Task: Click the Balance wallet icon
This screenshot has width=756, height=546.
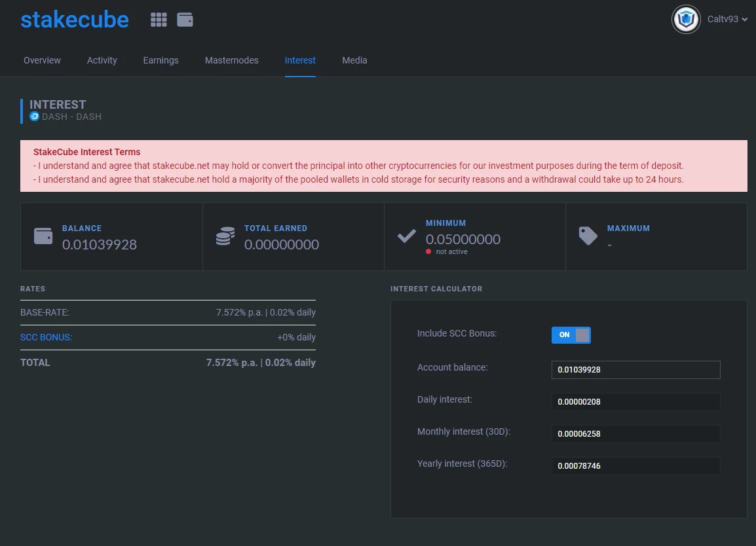Action: [43, 236]
